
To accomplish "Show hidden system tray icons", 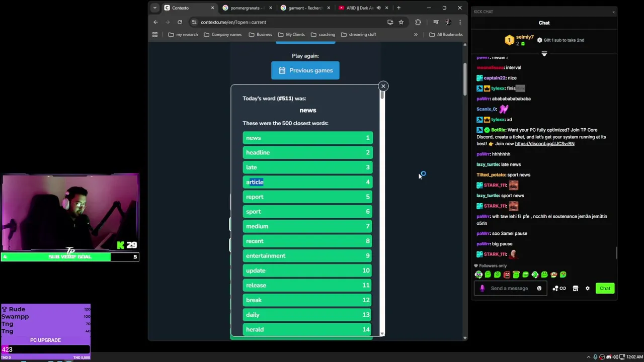I will [589, 357].
